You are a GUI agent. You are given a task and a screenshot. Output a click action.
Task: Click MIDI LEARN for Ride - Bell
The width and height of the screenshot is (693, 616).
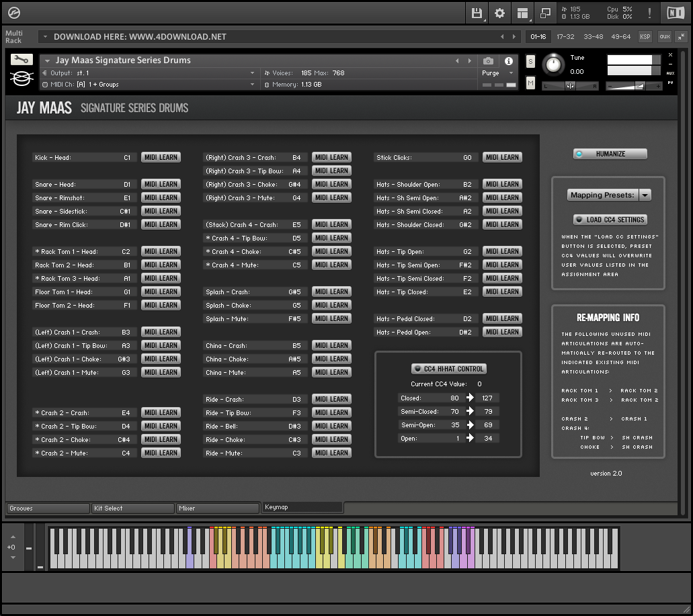pos(331,426)
